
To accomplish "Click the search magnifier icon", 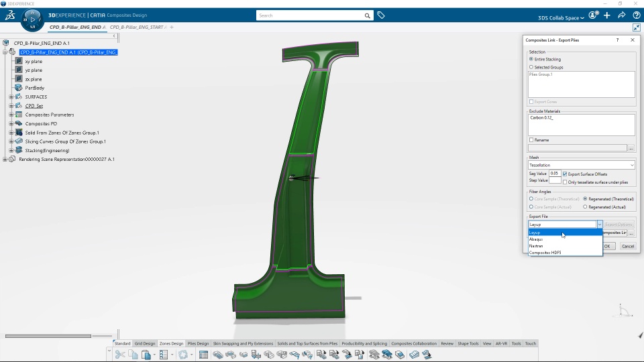I will coord(367,15).
